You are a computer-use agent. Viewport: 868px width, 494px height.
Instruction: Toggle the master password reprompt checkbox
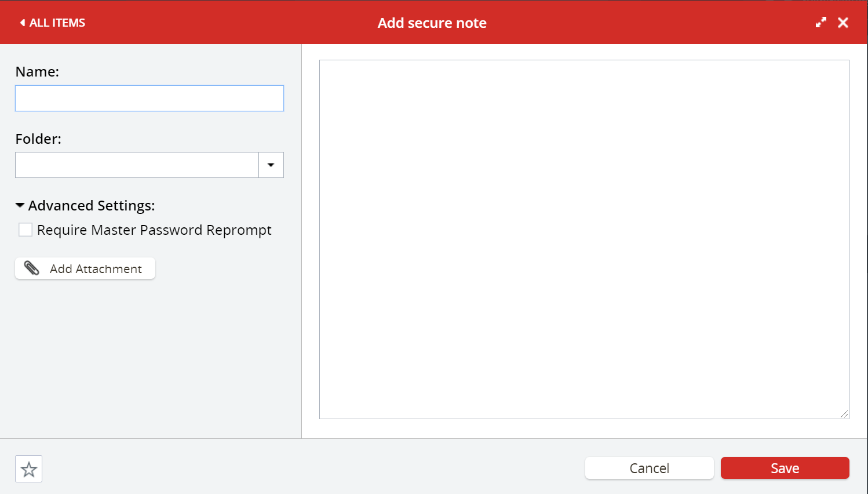coord(25,230)
